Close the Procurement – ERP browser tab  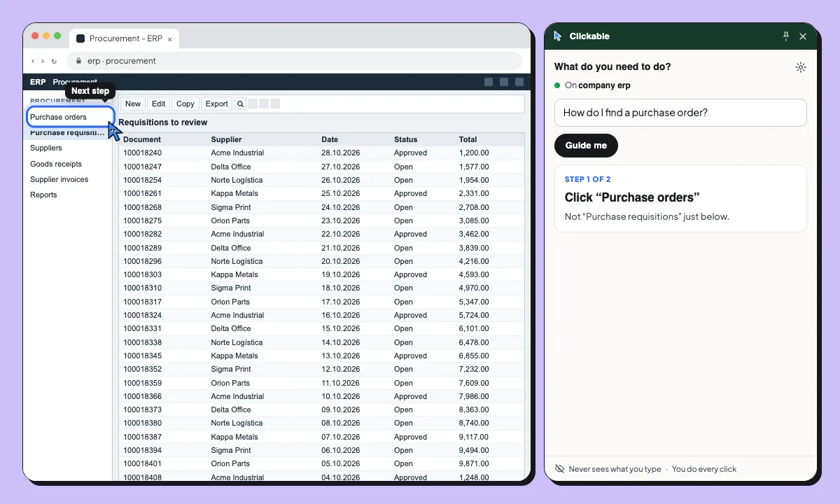pyautogui.click(x=169, y=39)
